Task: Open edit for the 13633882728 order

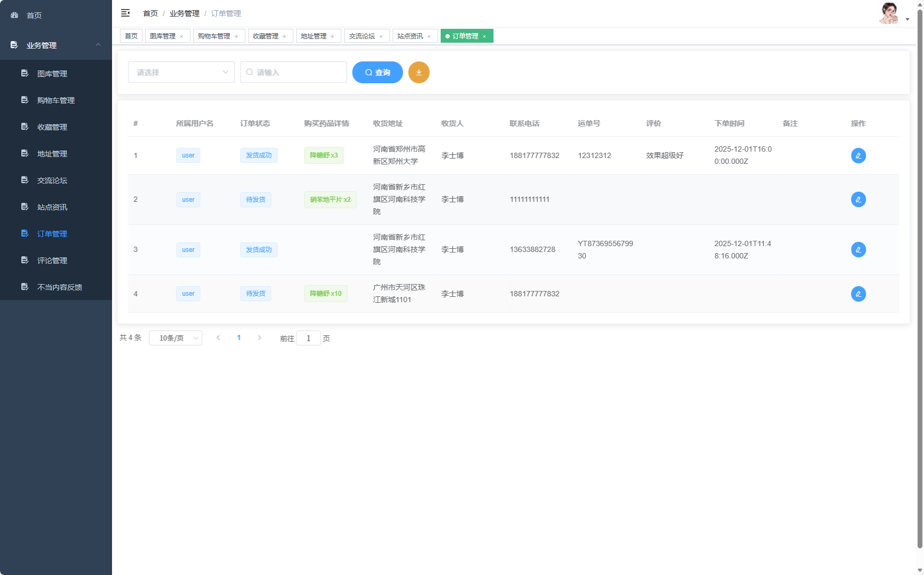Action: coord(858,250)
